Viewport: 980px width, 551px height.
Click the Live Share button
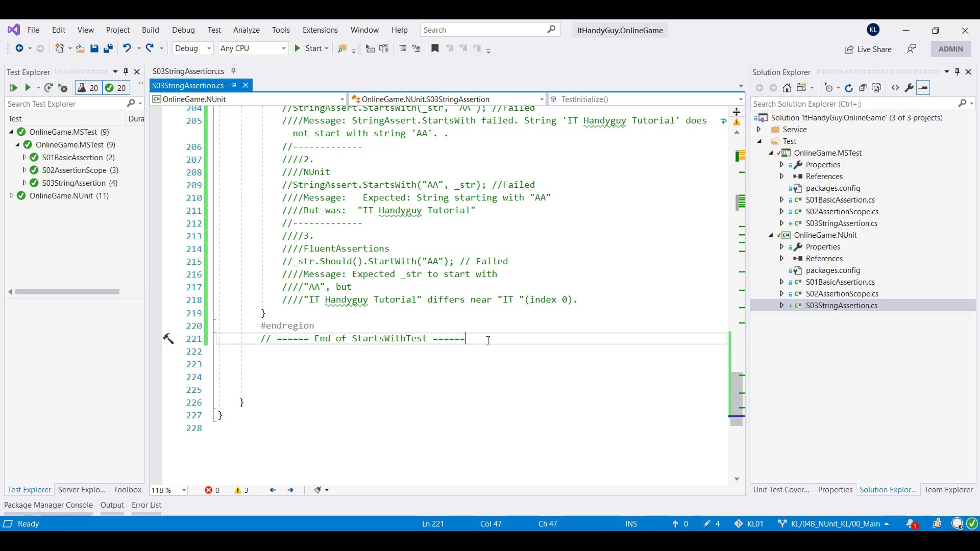868,49
